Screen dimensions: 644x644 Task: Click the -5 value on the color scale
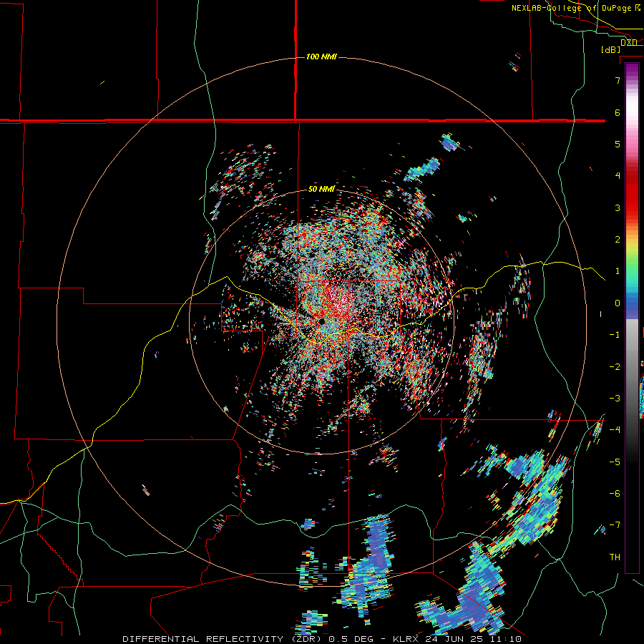(x=615, y=462)
